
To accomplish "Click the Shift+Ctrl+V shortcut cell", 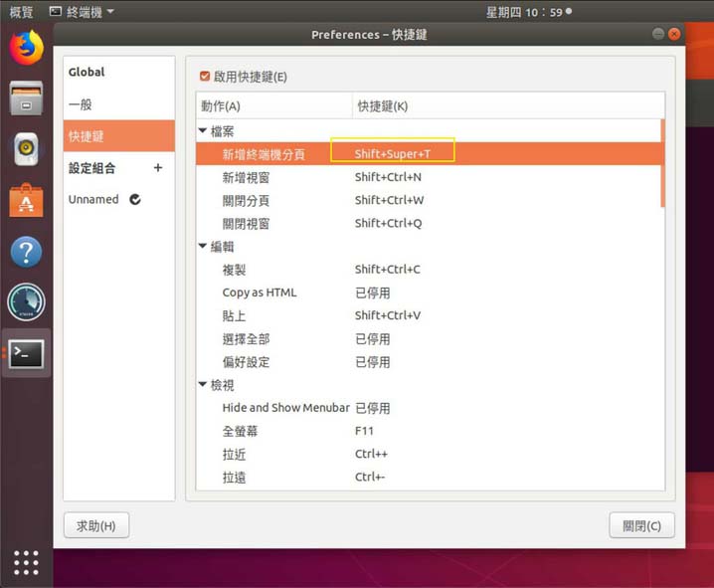I will coord(388,315).
